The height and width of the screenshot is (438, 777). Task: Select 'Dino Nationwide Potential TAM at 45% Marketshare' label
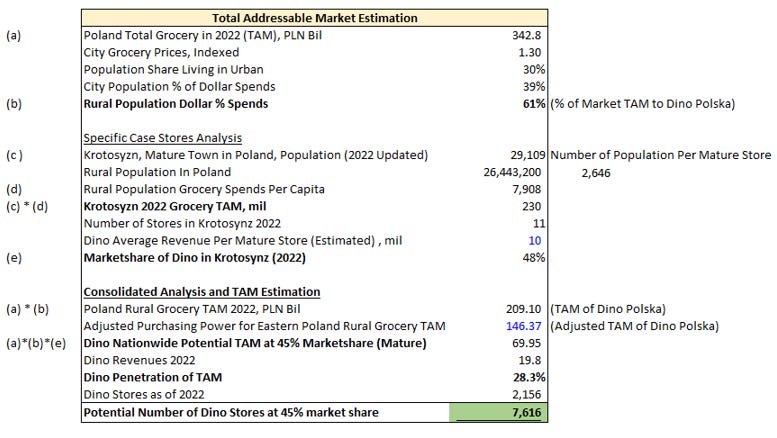point(255,343)
